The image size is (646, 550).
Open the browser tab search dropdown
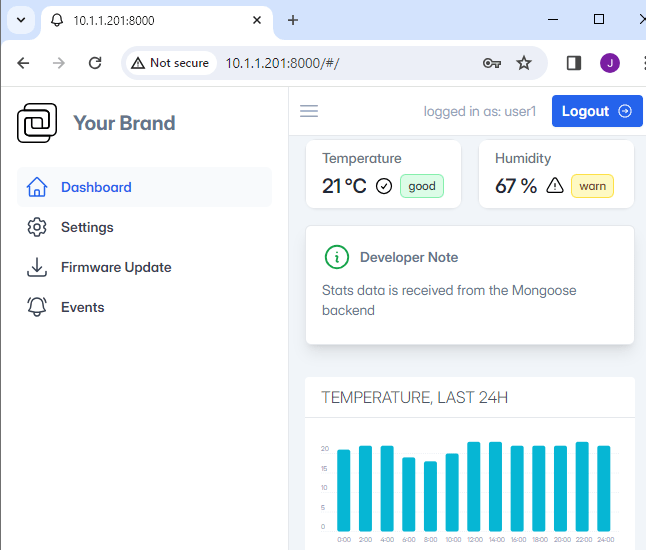click(21, 20)
